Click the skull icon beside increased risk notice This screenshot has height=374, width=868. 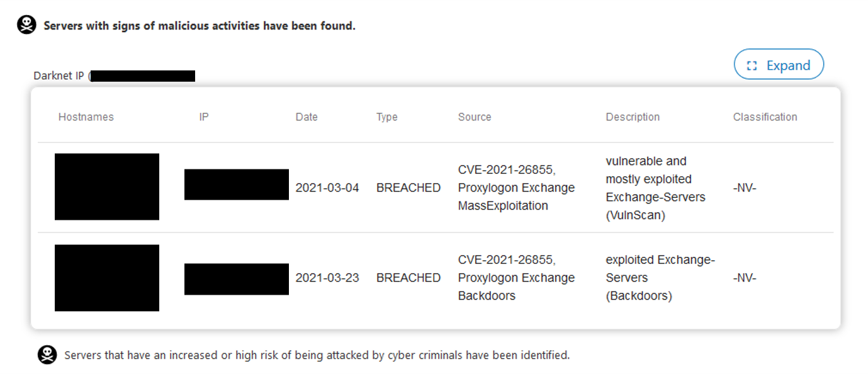47,355
